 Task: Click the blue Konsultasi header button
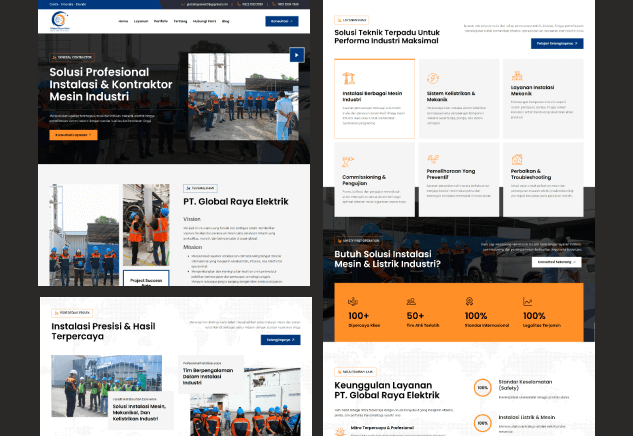282,21
